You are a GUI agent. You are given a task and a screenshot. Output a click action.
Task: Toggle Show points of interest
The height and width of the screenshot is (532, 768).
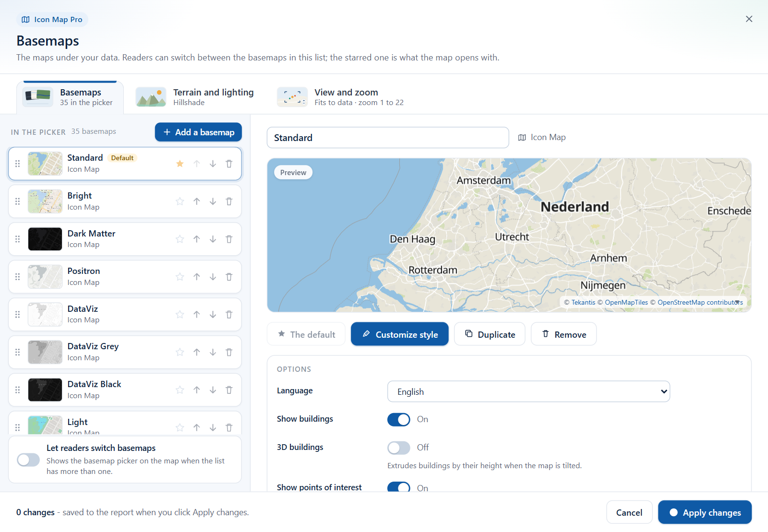coord(399,487)
